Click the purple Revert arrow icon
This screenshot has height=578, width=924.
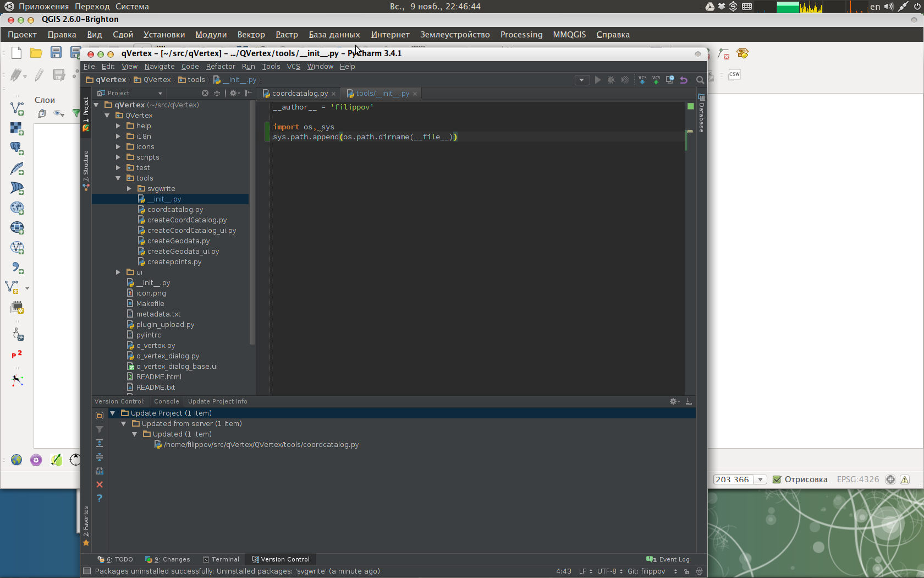(x=684, y=80)
